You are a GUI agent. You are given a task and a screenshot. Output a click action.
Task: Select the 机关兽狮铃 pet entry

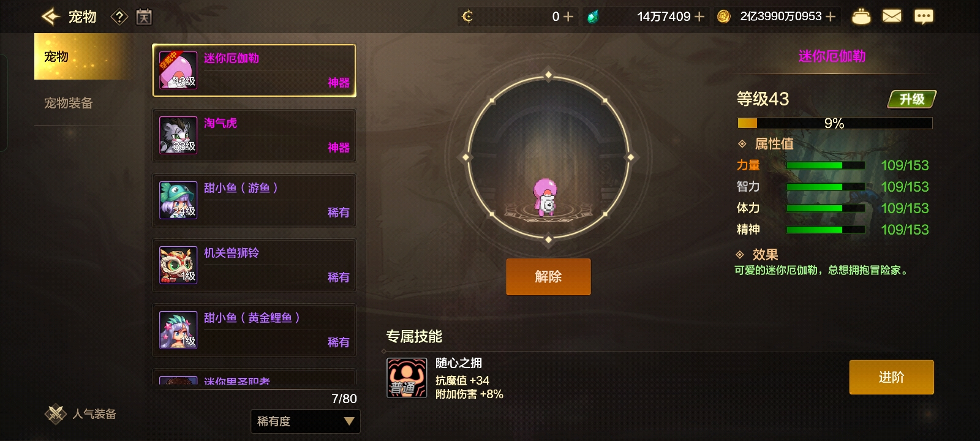coord(254,265)
